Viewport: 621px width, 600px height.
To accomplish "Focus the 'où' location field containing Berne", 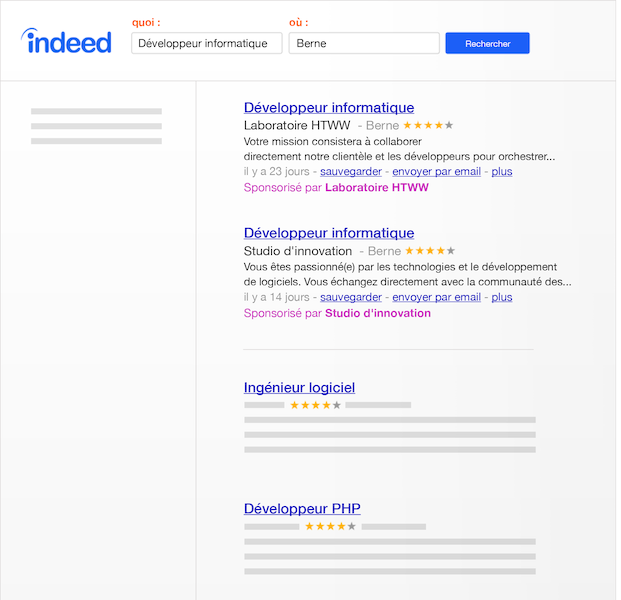I will pyautogui.click(x=364, y=43).
